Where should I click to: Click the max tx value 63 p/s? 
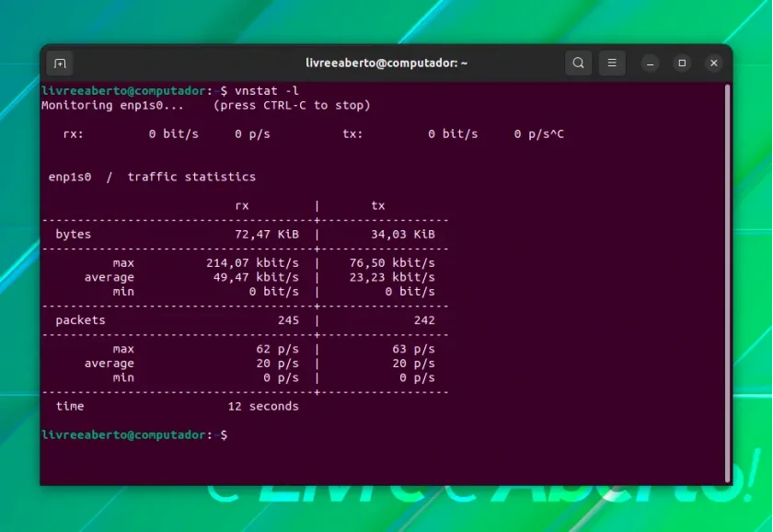coord(413,349)
